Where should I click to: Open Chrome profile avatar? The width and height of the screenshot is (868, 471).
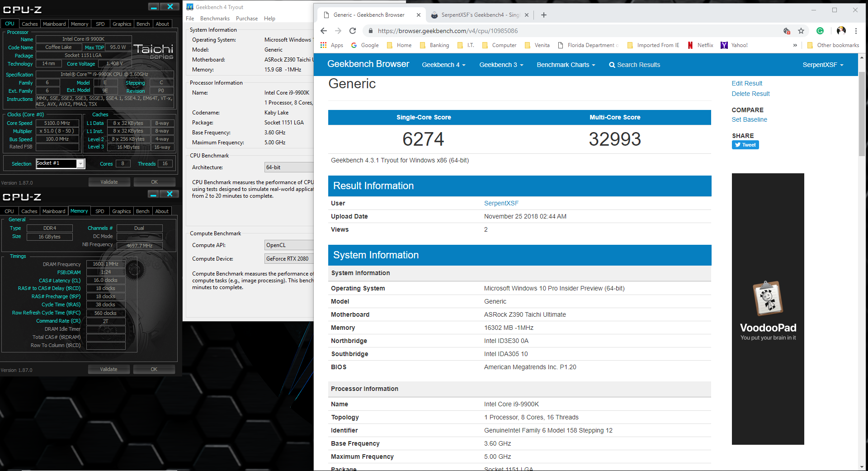click(x=841, y=31)
